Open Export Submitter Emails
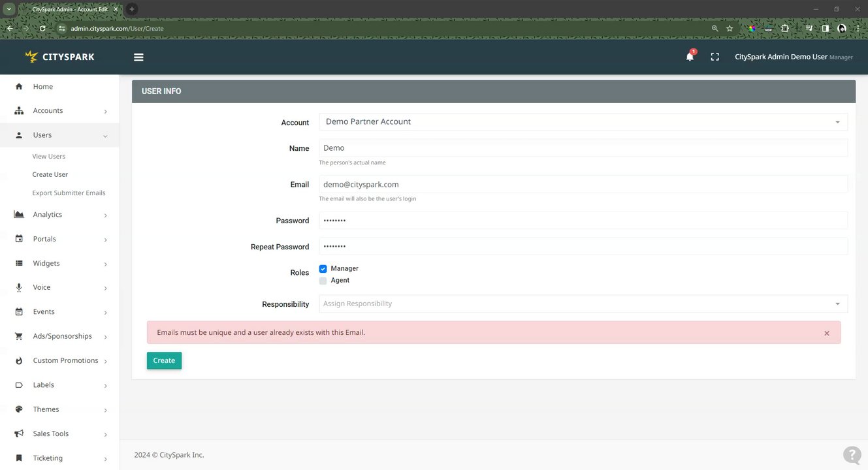Screen dimensions: 868x470 coord(69,193)
